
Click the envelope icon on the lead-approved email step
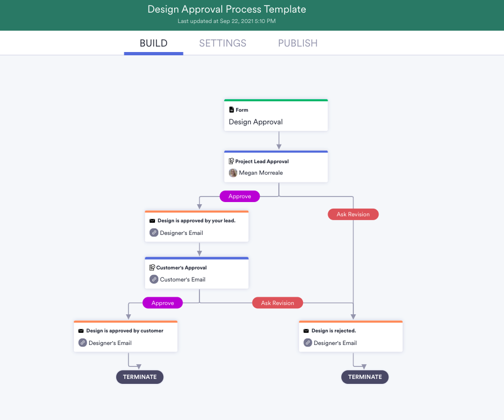(152, 221)
